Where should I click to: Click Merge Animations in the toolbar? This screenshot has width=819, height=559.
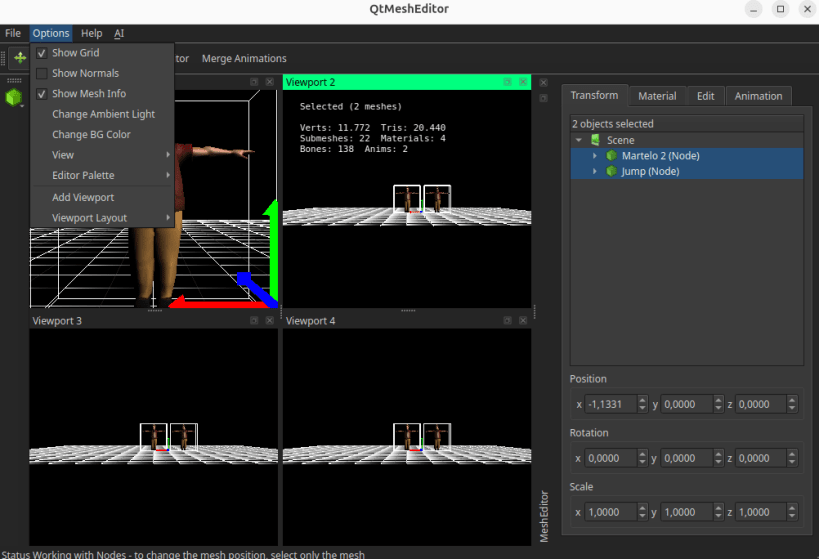244,59
